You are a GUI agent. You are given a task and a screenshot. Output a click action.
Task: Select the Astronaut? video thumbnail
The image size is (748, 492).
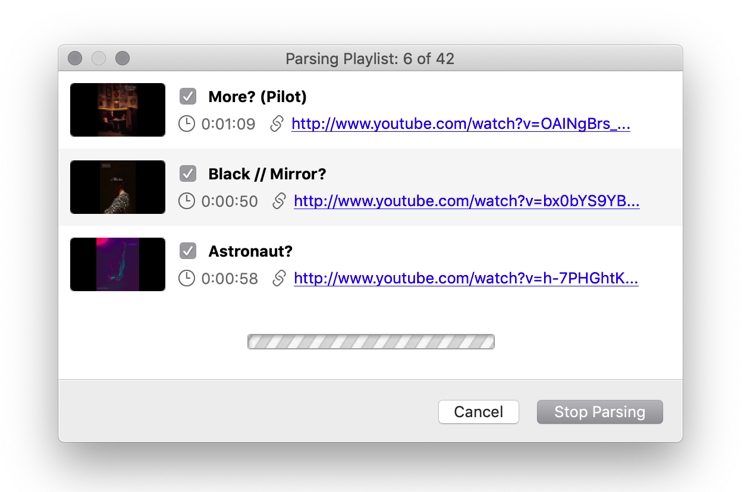click(x=118, y=264)
